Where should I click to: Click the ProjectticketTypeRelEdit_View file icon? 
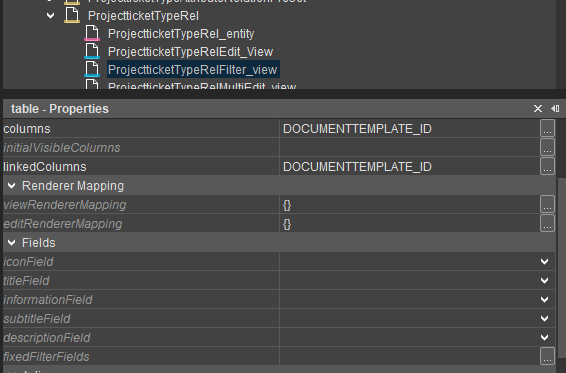point(92,51)
